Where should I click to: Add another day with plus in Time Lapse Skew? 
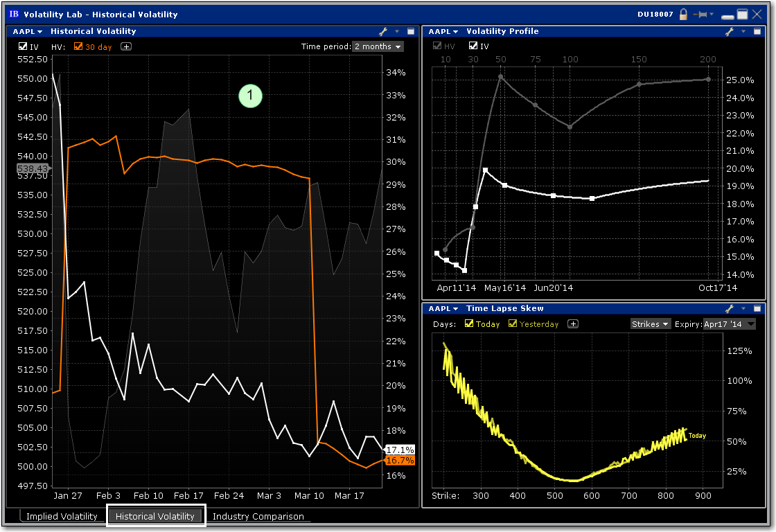(573, 323)
